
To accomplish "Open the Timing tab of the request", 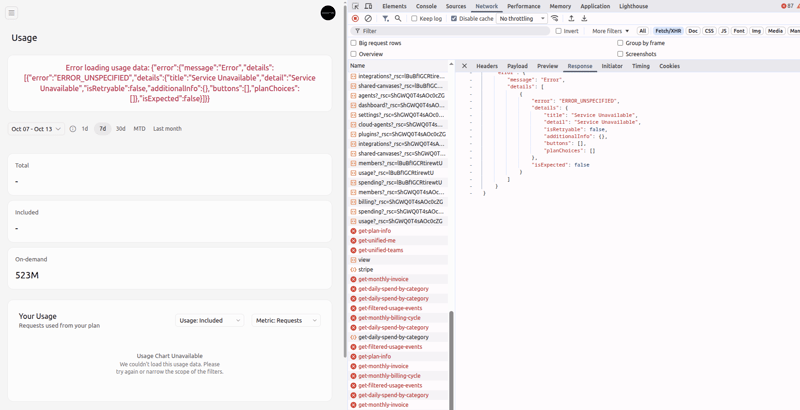I will tap(641, 66).
